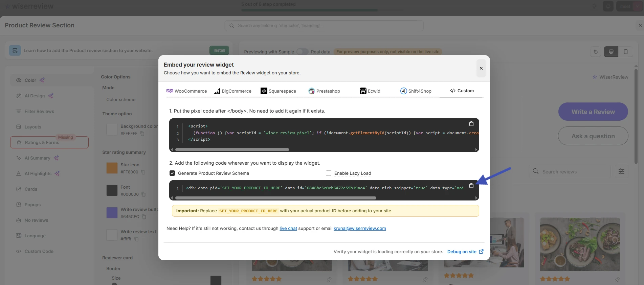Switch to the WooCommerce tab
The image size is (644, 285).
coord(187,91)
